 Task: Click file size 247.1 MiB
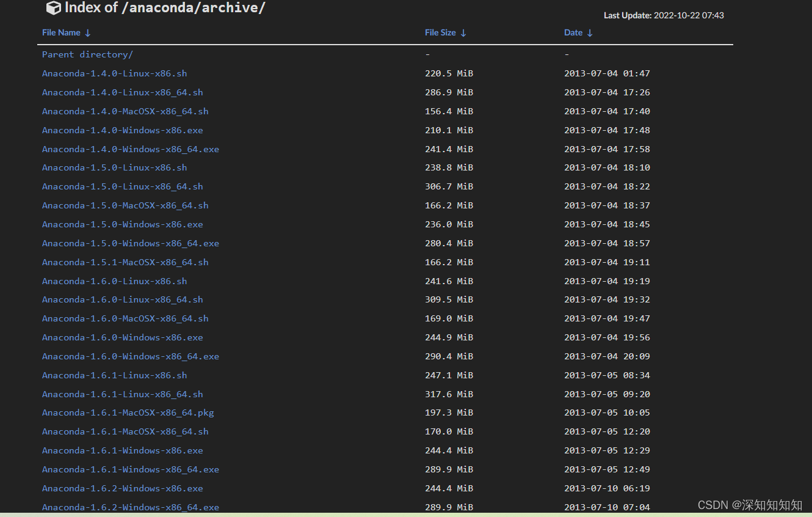[449, 375]
